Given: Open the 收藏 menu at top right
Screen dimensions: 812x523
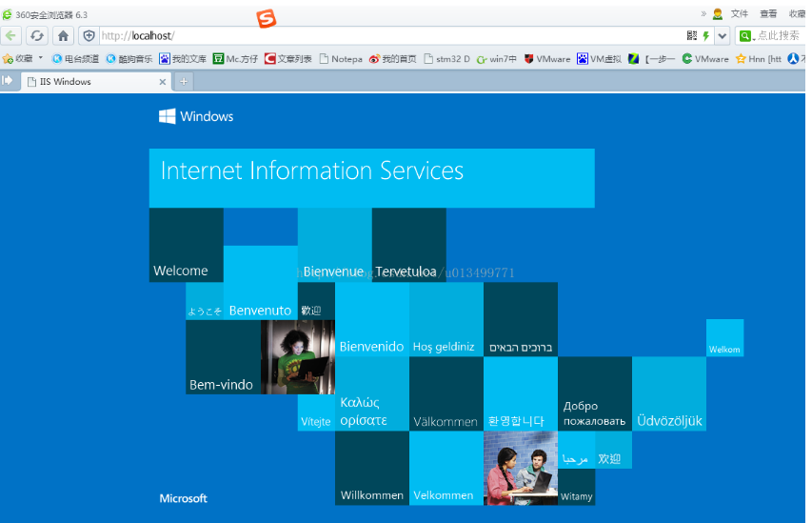Looking at the screenshot, I should [x=797, y=14].
